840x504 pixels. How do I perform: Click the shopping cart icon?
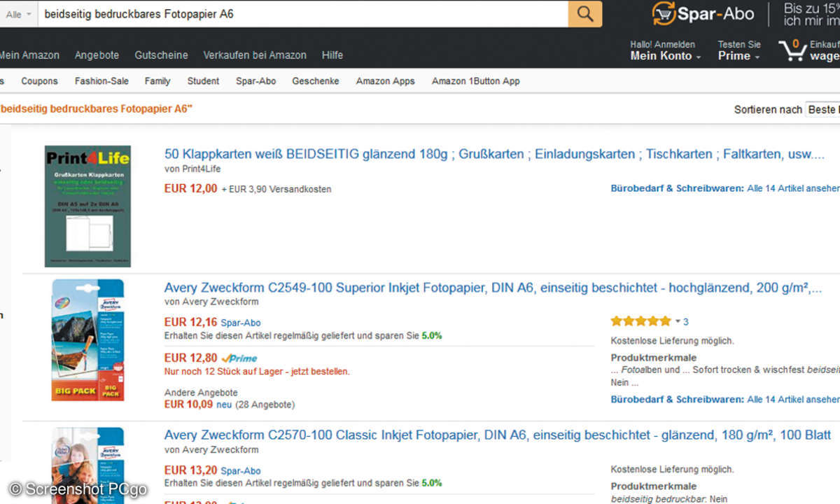coord(792,50)
